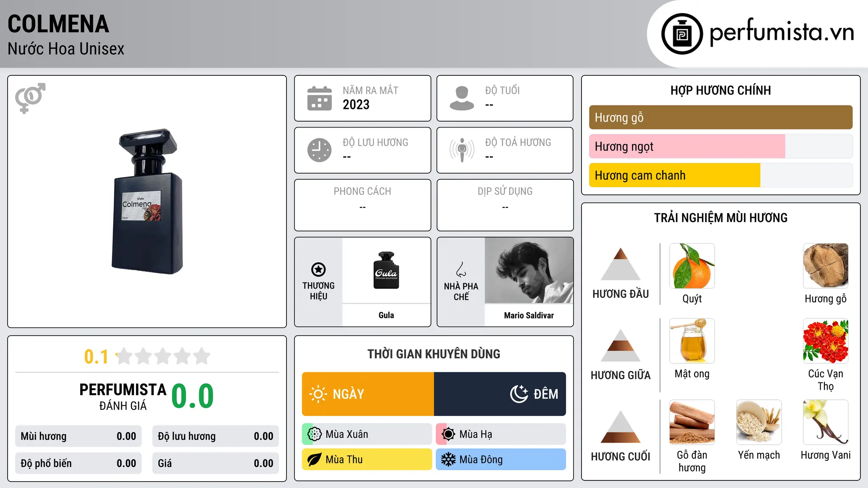Click the Nước Hoa Unisex subtitle
Screen dimensions: 868x488
click(66, 49)
